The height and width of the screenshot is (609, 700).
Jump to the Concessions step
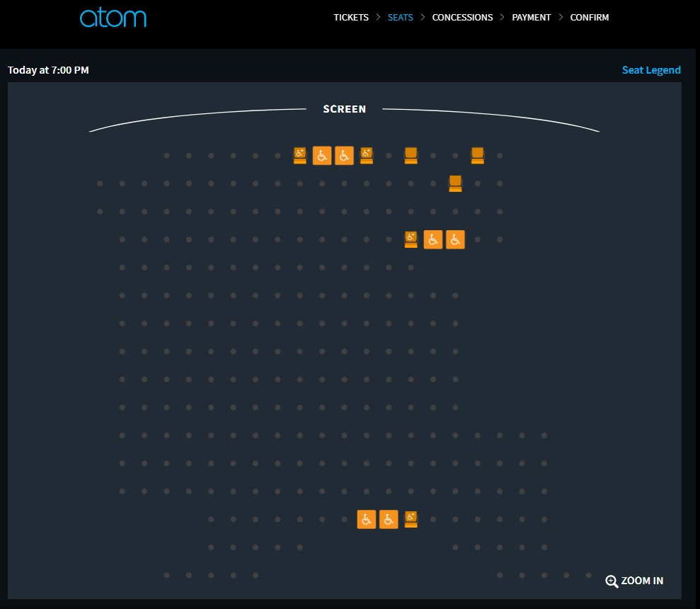pos(462,18)
